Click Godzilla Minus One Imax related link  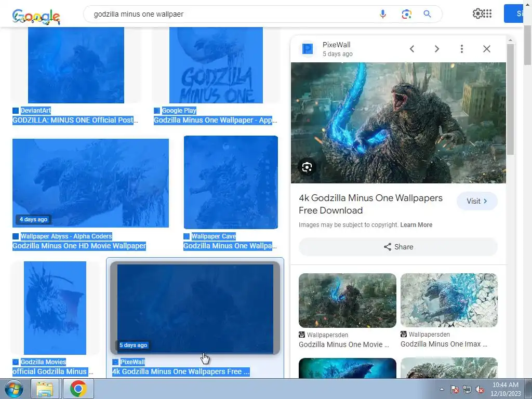[444, 344]
